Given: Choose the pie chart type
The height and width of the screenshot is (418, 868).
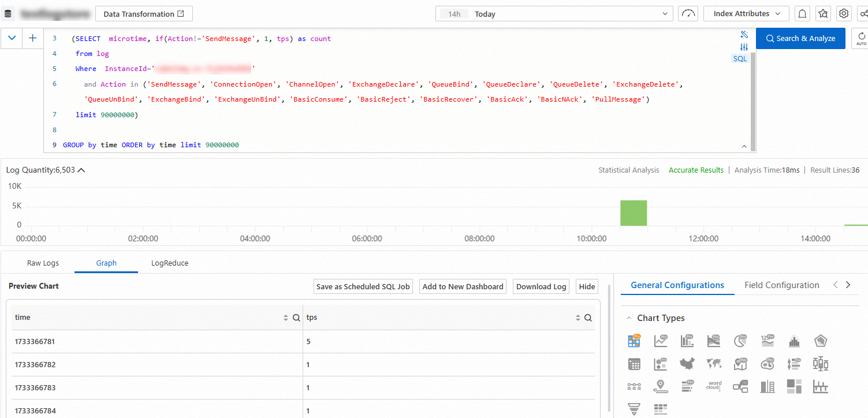Looking at the screenshot, I should 740,341.
